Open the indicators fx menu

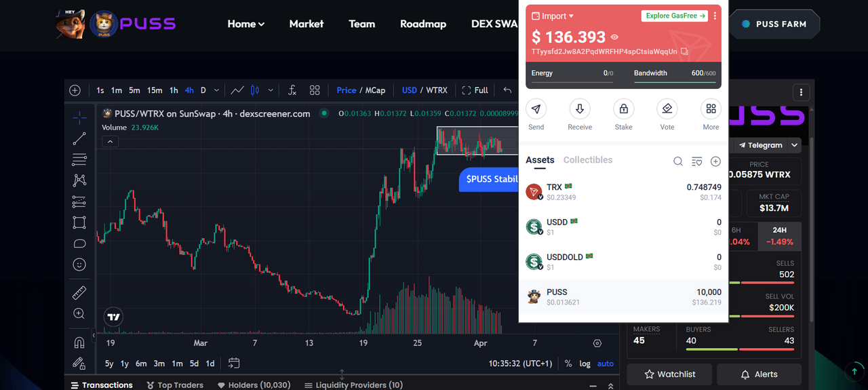(x=292, y=90)
